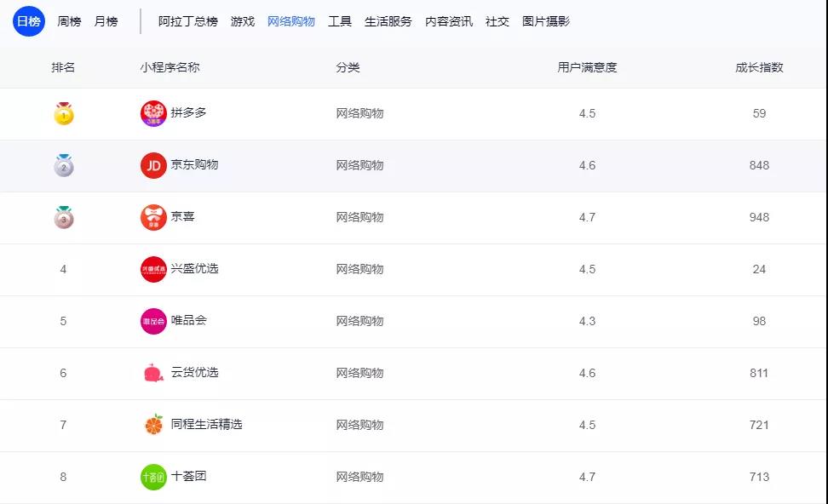This screenshot has height=504, width=828.
Task: Click the 云货优选 app icon
Action: pos(153,373)
